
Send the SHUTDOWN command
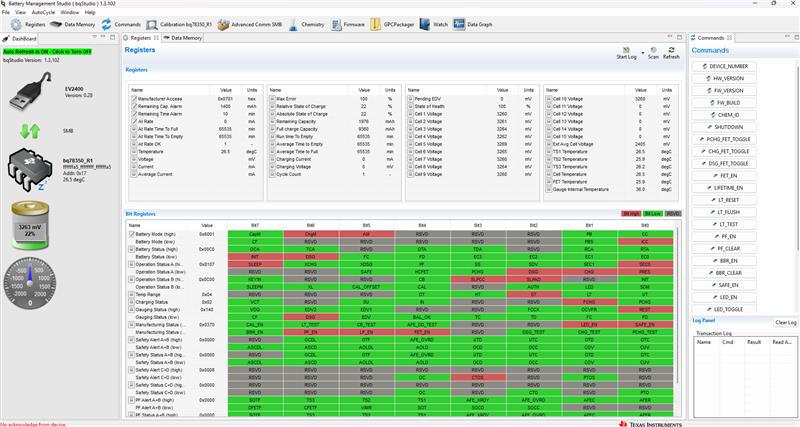click(x=724, y=127)
